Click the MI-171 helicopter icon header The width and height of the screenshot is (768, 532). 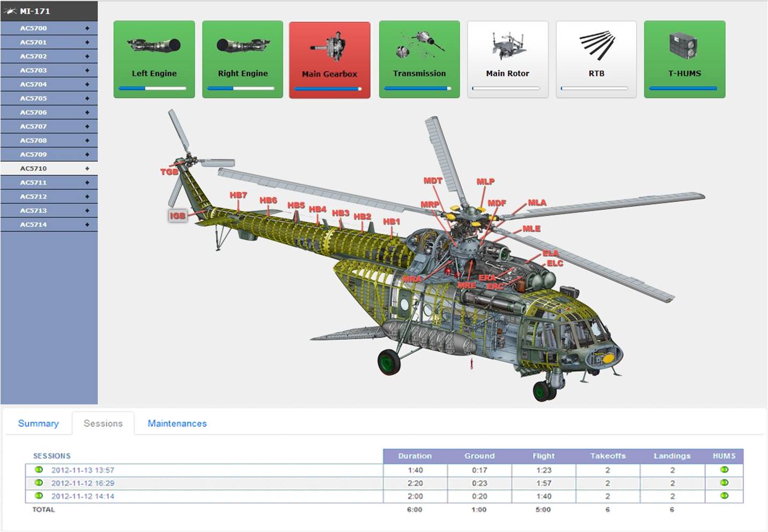click(10, 11)
